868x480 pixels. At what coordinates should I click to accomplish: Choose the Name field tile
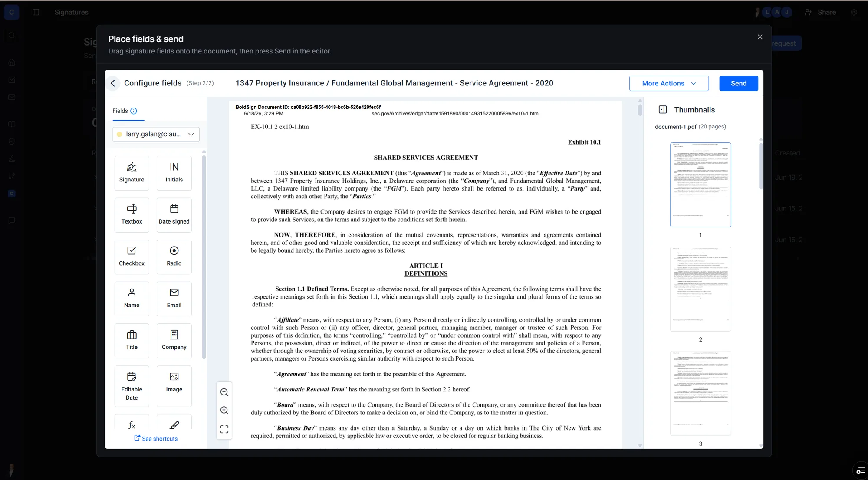pos(132,299)
